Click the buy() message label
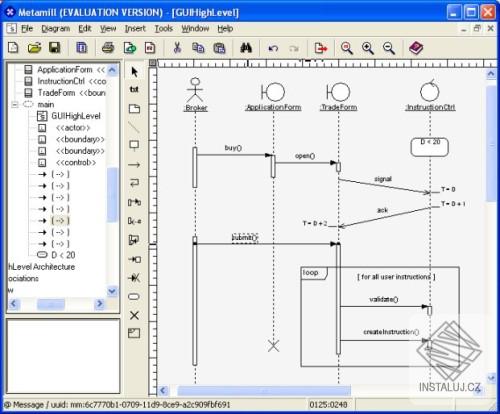The height and width of the screenshot is (414, 500). (233, 148)
